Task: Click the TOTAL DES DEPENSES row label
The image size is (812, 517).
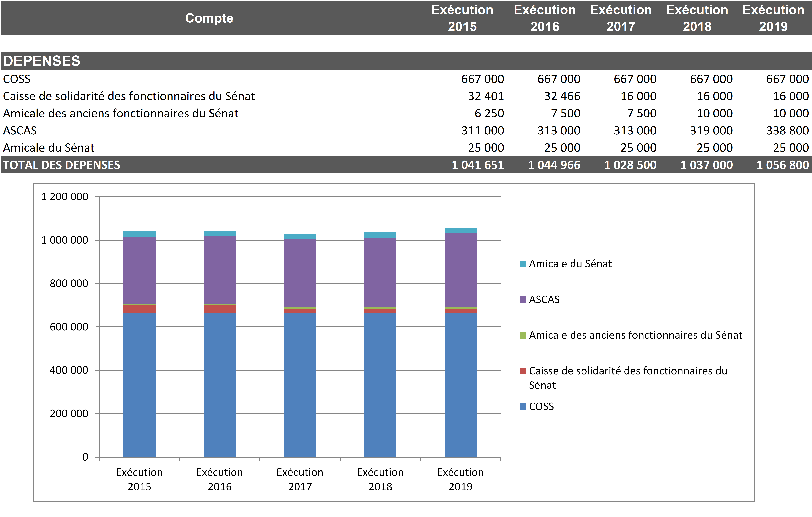Action: point(61,165)
